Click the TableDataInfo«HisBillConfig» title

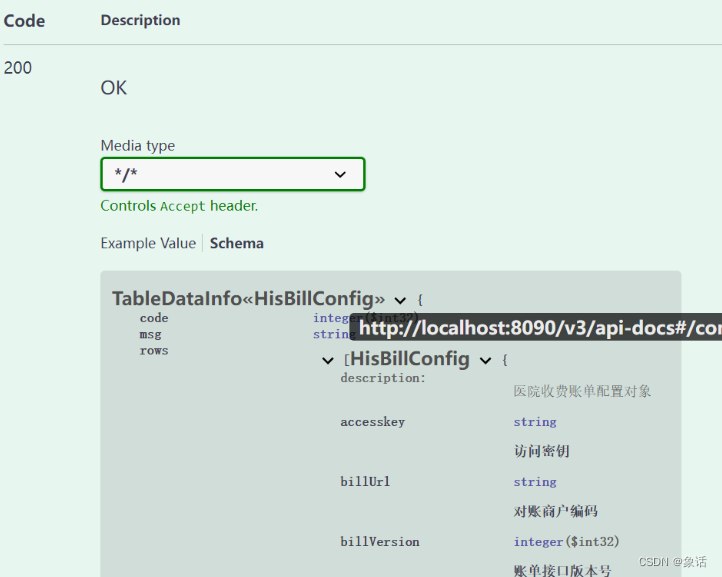tap(249, 298)
